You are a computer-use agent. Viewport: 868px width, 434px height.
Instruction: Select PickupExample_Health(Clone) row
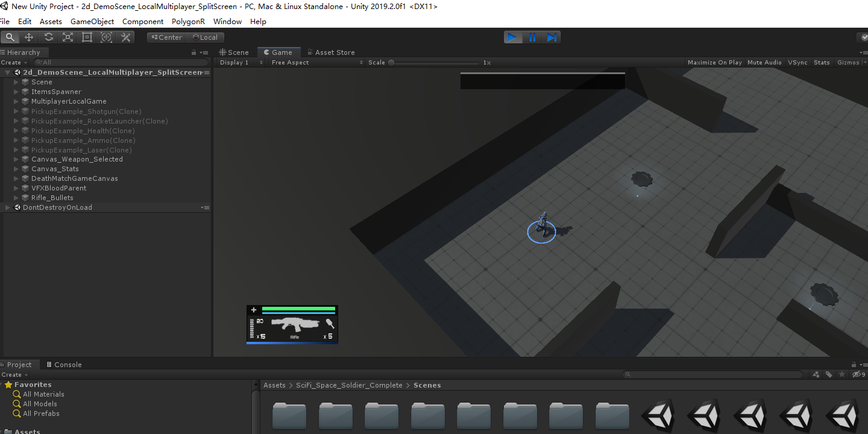click(83, 131)
